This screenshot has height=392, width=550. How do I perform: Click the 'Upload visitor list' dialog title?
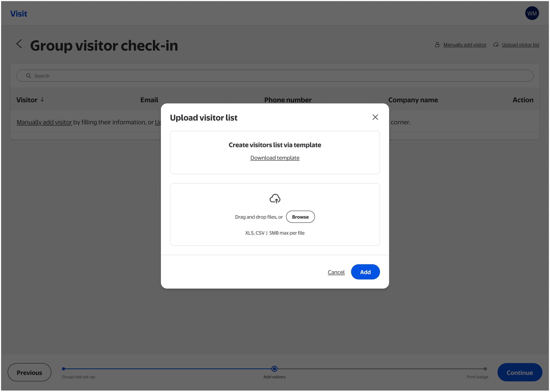[203, 117]
